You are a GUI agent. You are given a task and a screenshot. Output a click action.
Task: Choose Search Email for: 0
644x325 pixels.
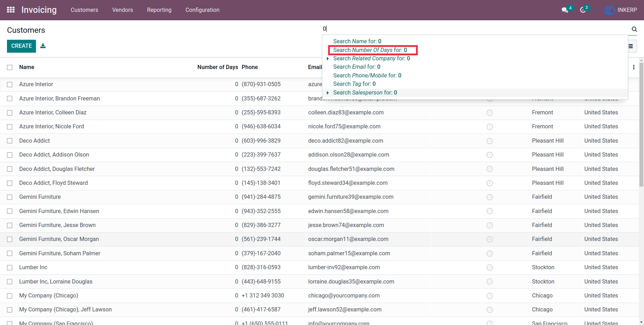(x=357, y=67)
